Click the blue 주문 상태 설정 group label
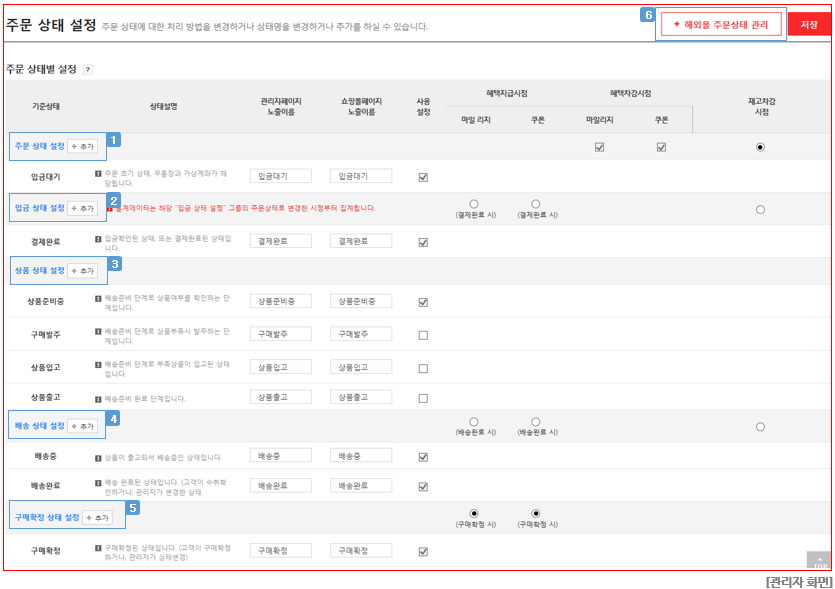835x589 pixels. point(39,146)
